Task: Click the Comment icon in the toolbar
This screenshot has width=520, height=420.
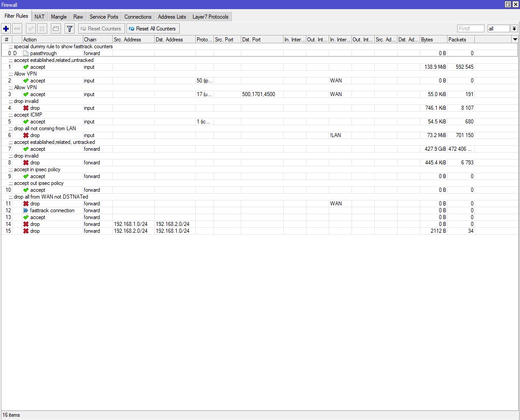Action: click(56, 29)
